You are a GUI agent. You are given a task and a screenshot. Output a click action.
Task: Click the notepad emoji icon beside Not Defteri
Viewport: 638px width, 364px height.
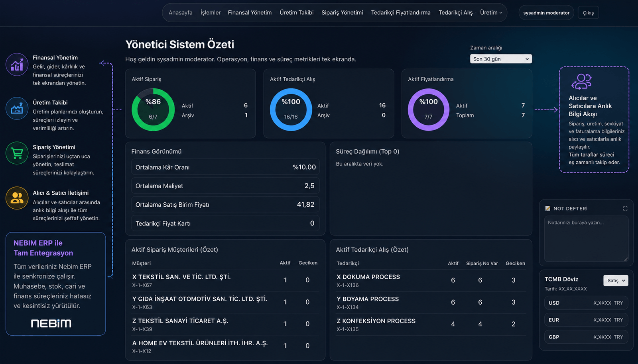tap(547, 209)
